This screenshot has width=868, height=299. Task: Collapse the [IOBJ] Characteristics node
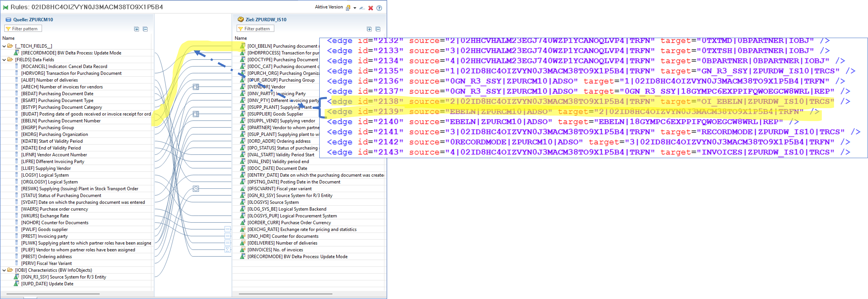click(4, 270)
